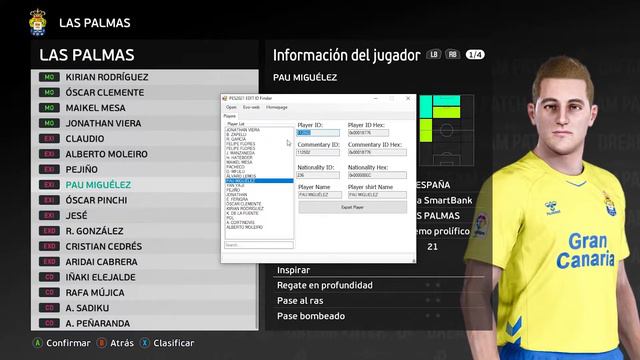Open the Homepage menu in ID Finder
Viewport: 640px width, 360px height.
pyautogui.click(x=277, y=107)
